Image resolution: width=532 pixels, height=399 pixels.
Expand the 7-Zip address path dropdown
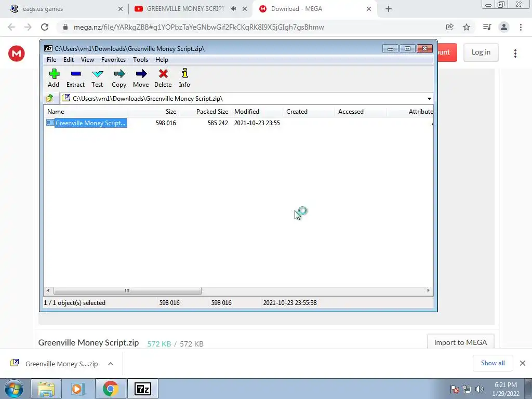(429, 99)
